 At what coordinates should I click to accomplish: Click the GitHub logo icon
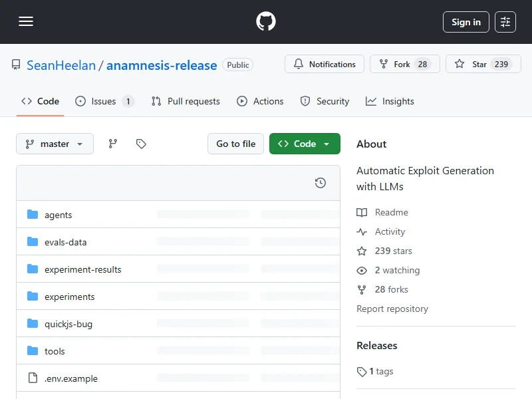266,22
